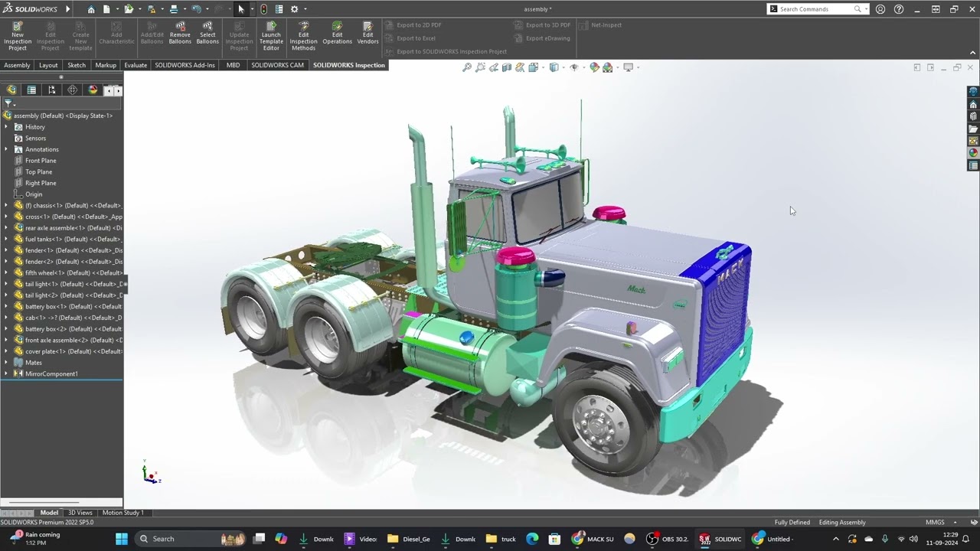Click the Login user account icon
Image resolution: width=980 pixels, height=551 pixels.
880,9
